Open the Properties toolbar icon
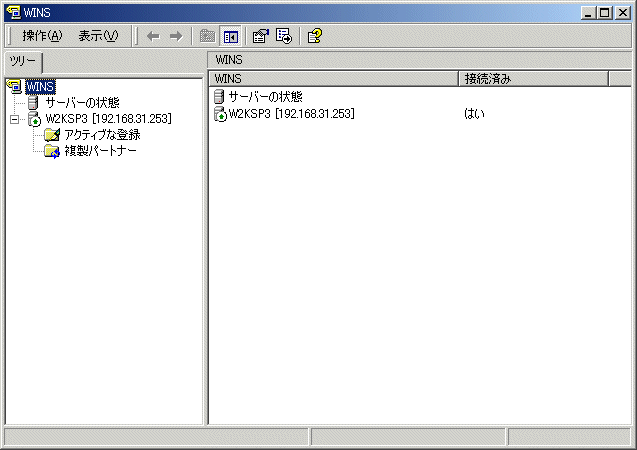Image resolution: width=637 pixels, height=450 pixels. click(260, 36)
